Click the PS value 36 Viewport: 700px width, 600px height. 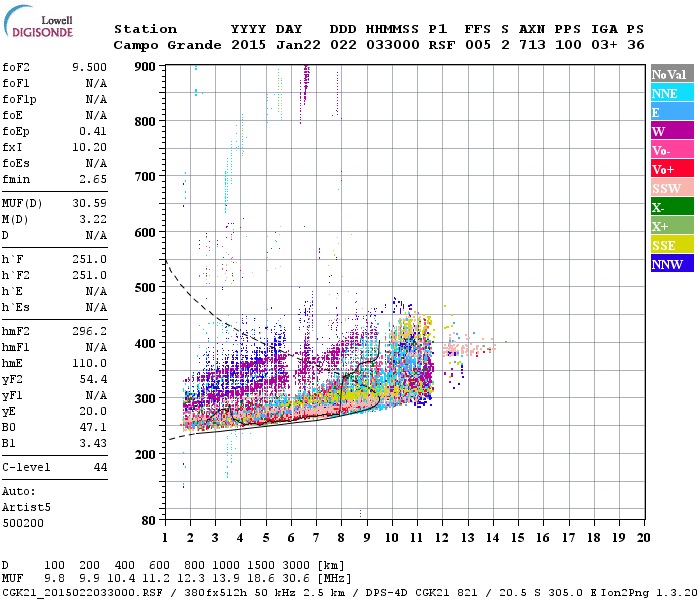636,45
